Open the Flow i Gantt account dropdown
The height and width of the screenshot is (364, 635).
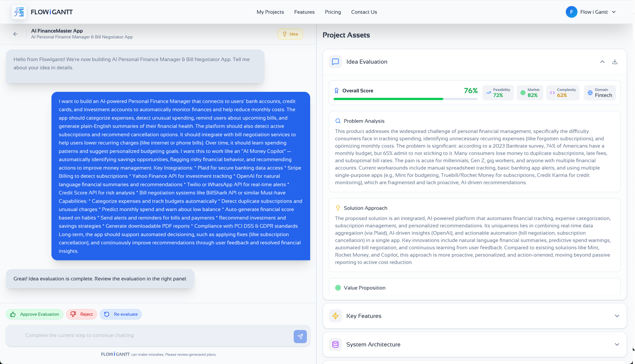614,12
